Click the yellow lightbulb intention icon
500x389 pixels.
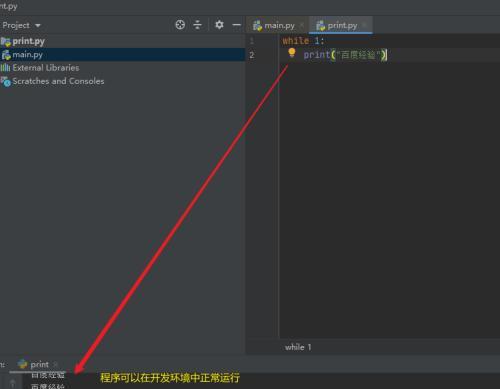coord(292,53)
